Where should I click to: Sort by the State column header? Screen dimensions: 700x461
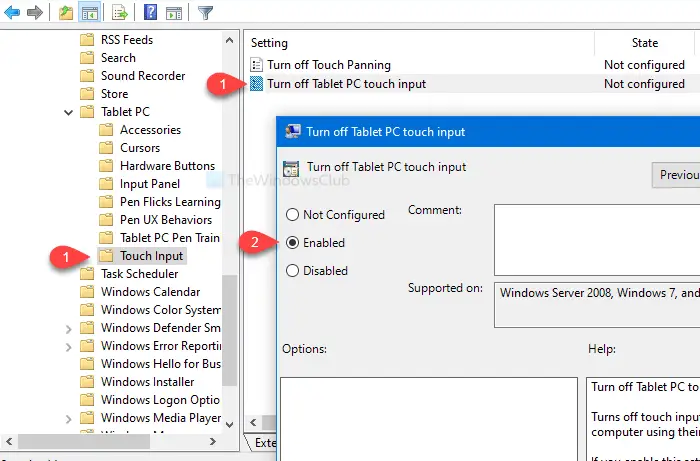tap(645, 43)
